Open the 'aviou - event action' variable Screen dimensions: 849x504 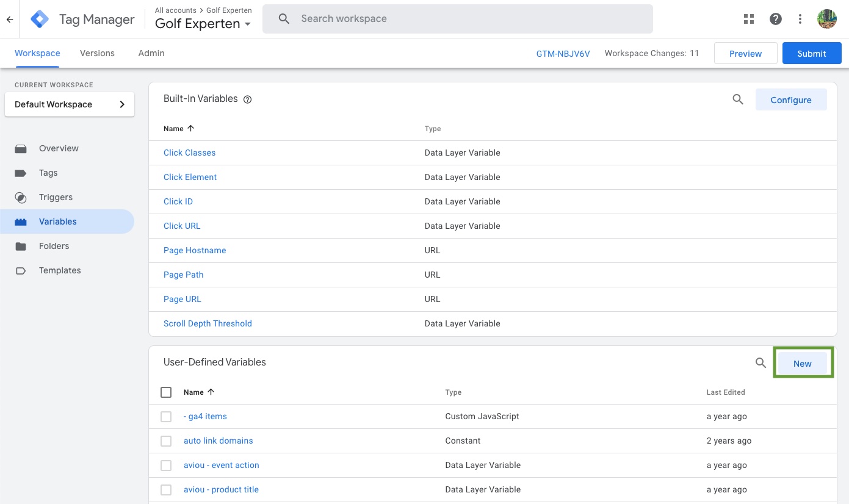pyautogui.click(x=222, y=465)
